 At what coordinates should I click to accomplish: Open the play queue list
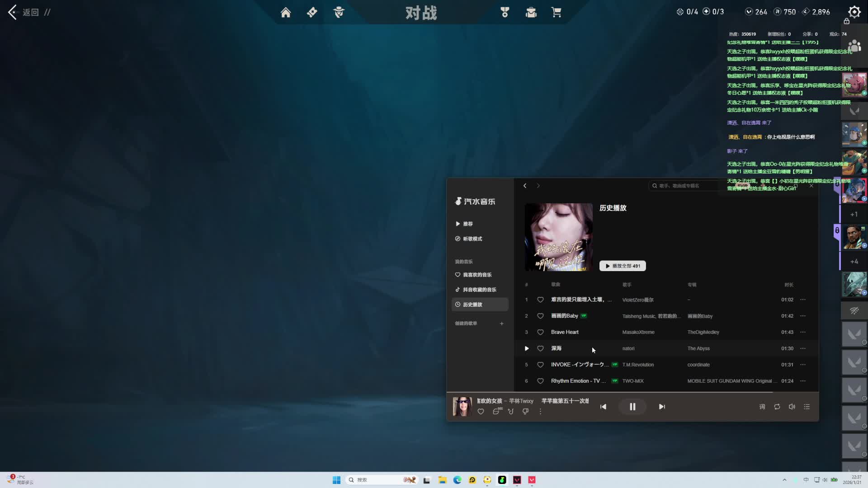807,407
